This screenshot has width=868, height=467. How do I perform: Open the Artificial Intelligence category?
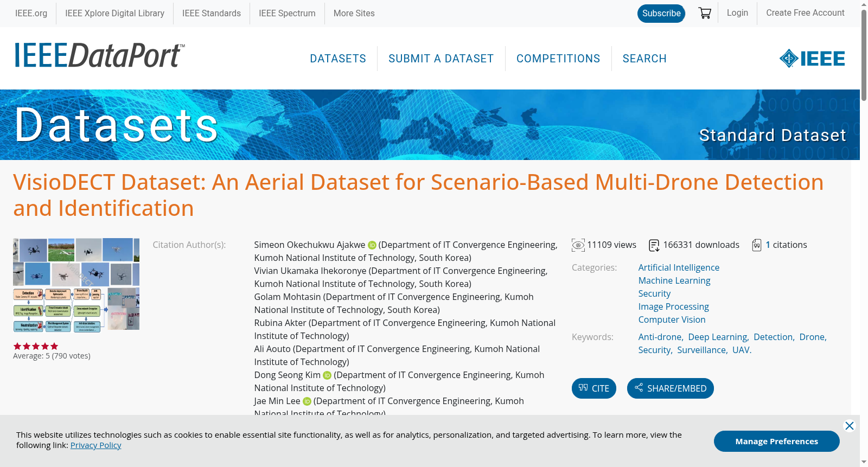679,267
